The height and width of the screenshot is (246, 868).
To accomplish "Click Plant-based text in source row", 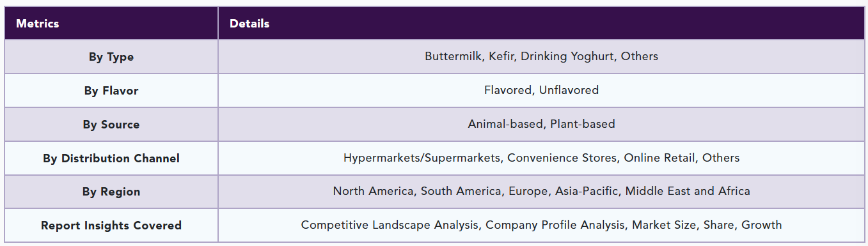I will click(x=583, y=124).
